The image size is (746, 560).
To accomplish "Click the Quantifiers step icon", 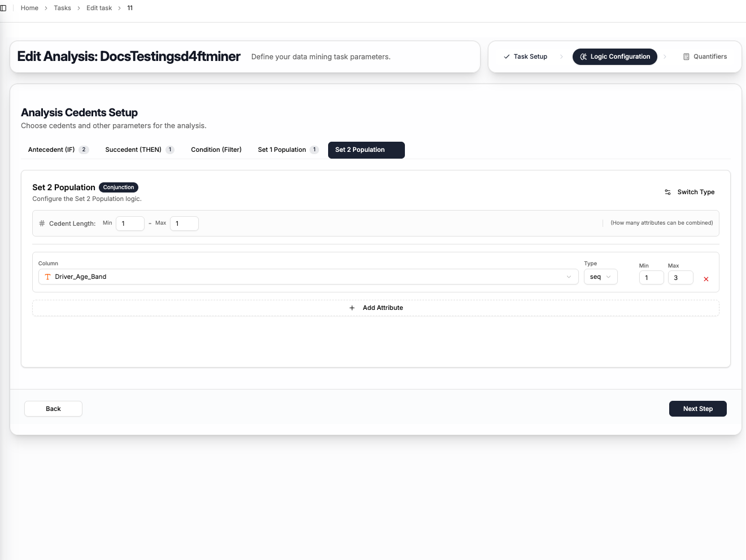I will point(686,57).
